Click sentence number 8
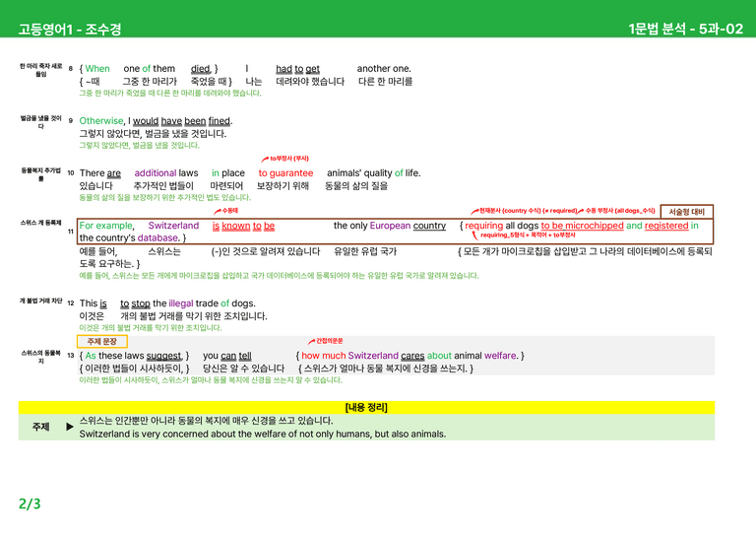Viewport: 756px width, 535px height. pos(71,69)
